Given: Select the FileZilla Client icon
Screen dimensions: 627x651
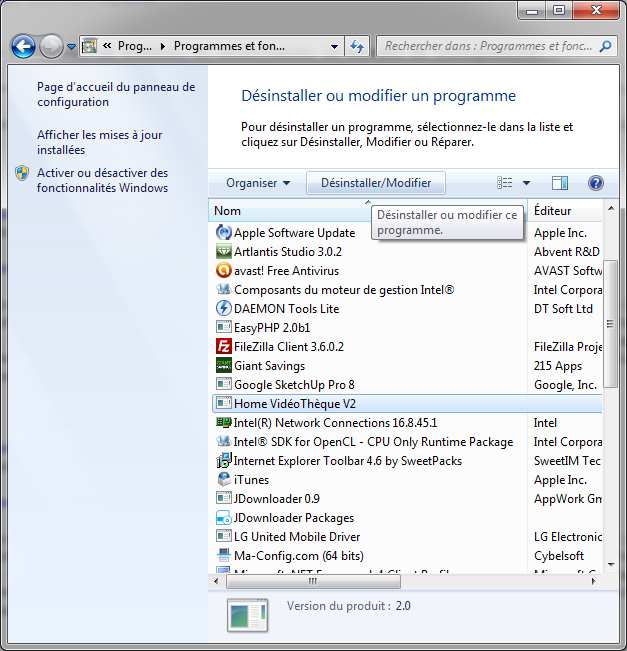Looking at the screenshot, I should pos(224,347).
